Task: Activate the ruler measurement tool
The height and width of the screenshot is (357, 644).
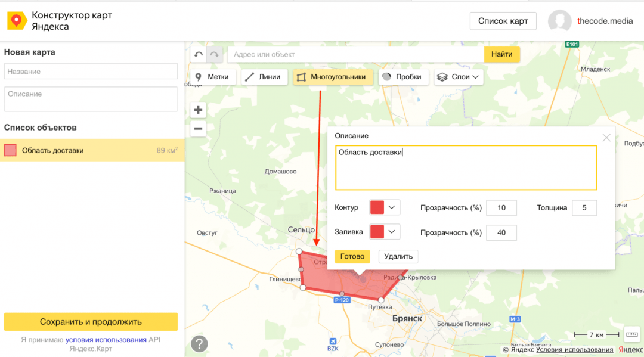Action: (631, 334)
